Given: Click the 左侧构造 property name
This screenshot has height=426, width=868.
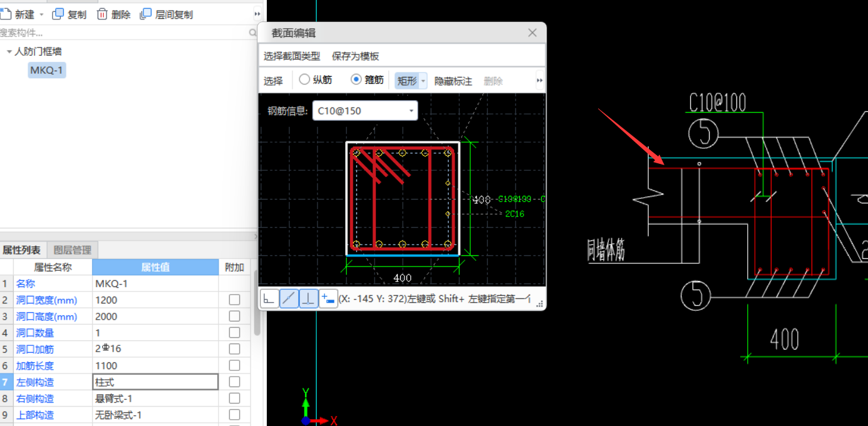Looking at the screenshot, I should [35, 382].
